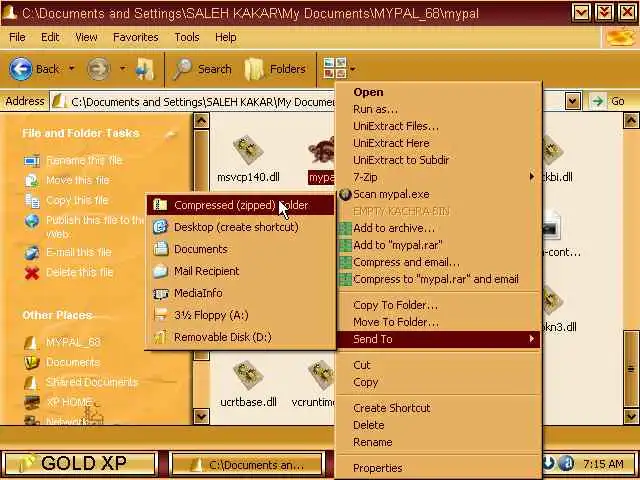This screenshot has width=640, height=480.
Task: Send to Mail Recipient
Action: coord(241,271)
